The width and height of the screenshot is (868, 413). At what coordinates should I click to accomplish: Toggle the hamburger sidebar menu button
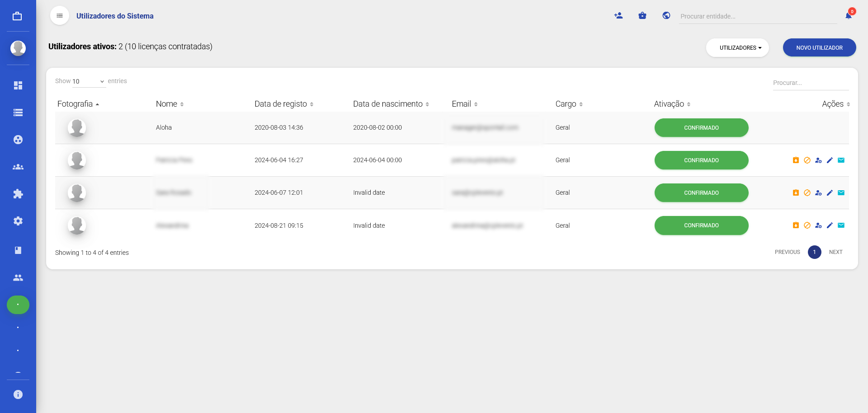coord(60,16)
